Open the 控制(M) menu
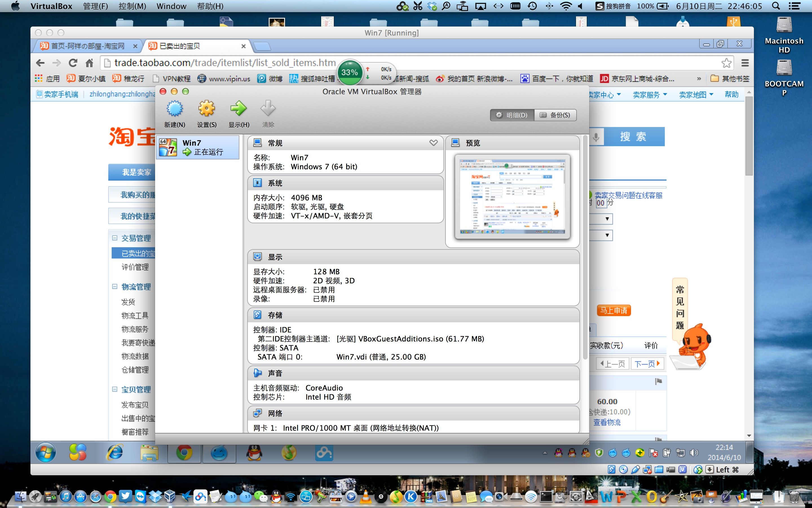812x508 pixels. 132,6
